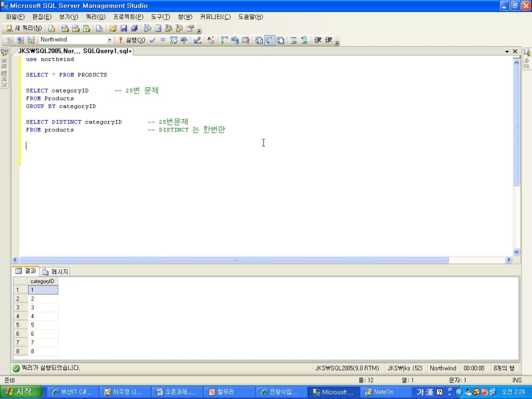Click the Open File folder icon
Viewport: 532px width, 399px height.
pyautogui.click(x=113, y=29)
